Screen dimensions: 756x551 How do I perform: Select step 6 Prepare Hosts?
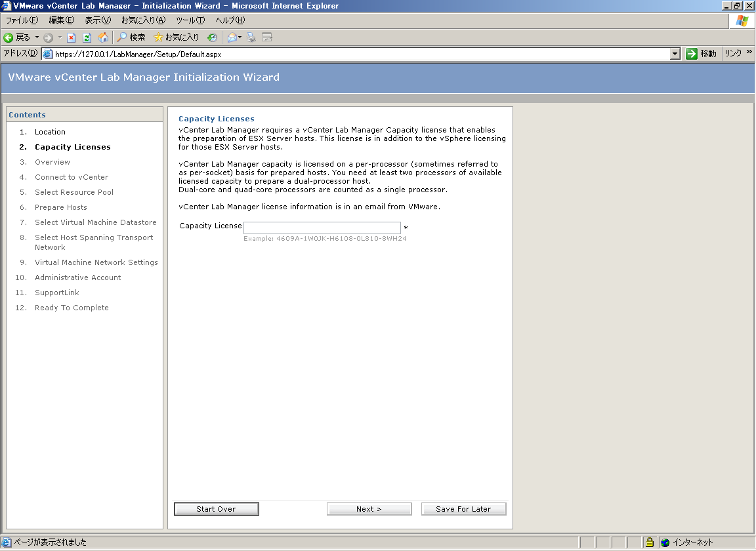(x=61, y=207)
